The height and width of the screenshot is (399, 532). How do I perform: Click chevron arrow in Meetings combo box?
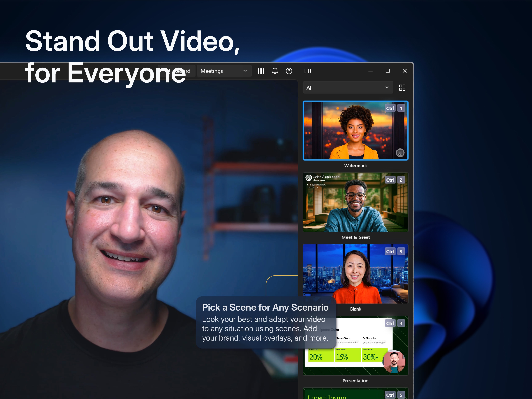pyautogui.click(x=245, y=71)
